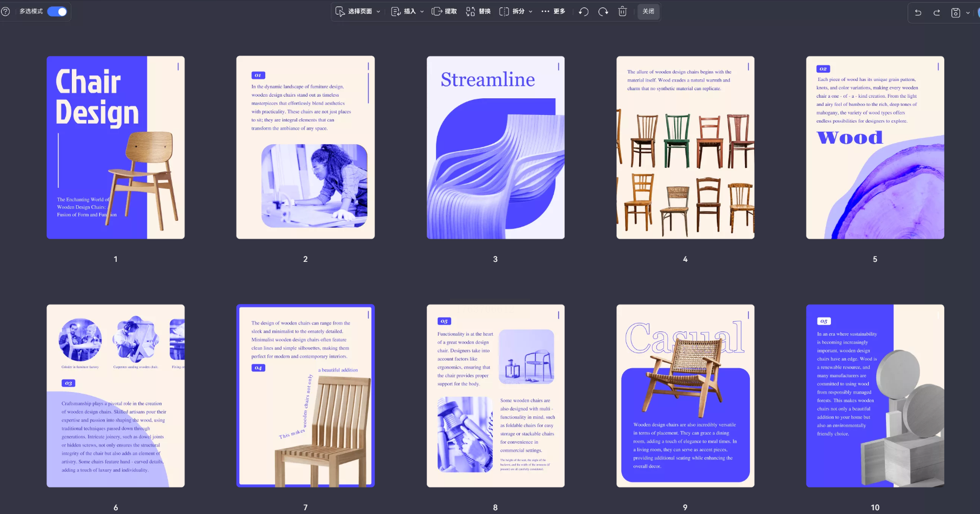
Task: Click page number 3 under Streamline page
Action: click(x=495, y=259)
